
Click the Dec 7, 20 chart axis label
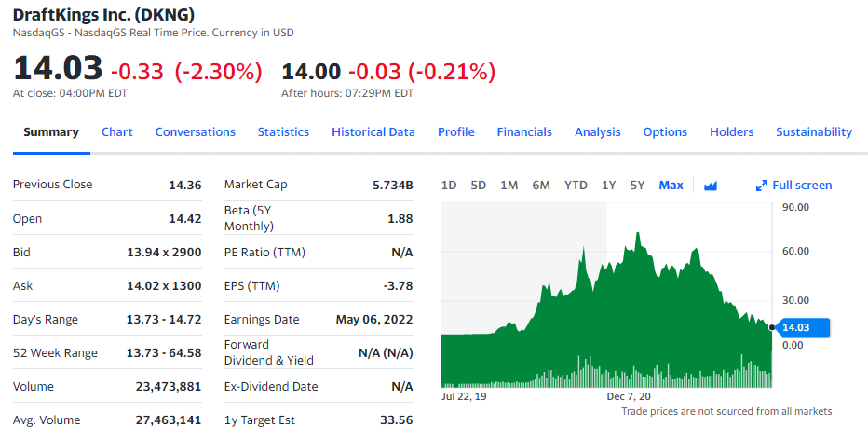629,396
